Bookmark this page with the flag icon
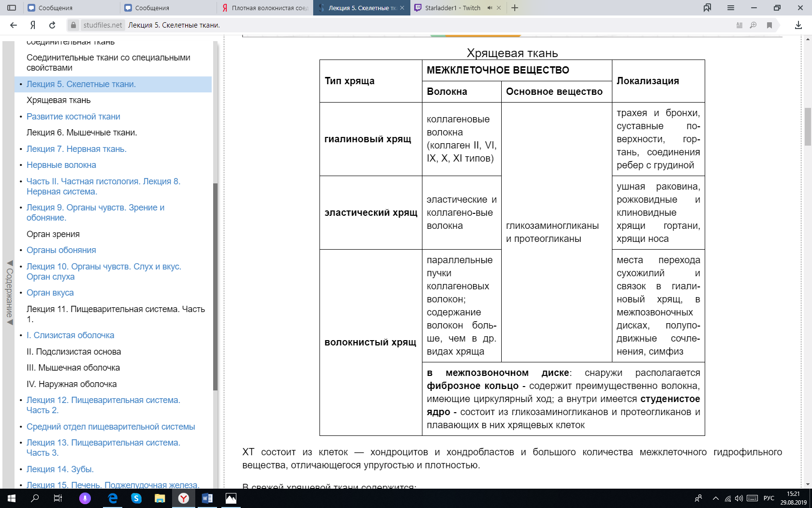Screen dimensions: 812x508 pyautogui.click(x=769, y=25)
